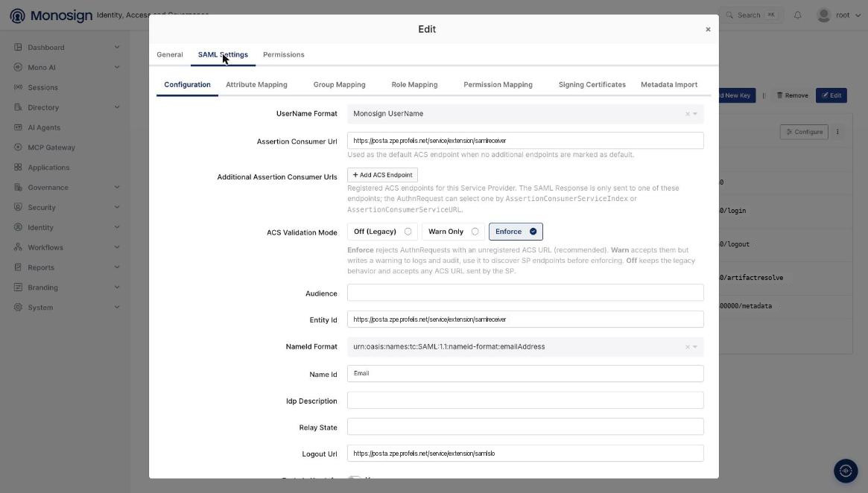Focus the Assertion Consumer Url field
Image resolution: width=868 pixels, height=493 pixels.
(x=525, y=141)
